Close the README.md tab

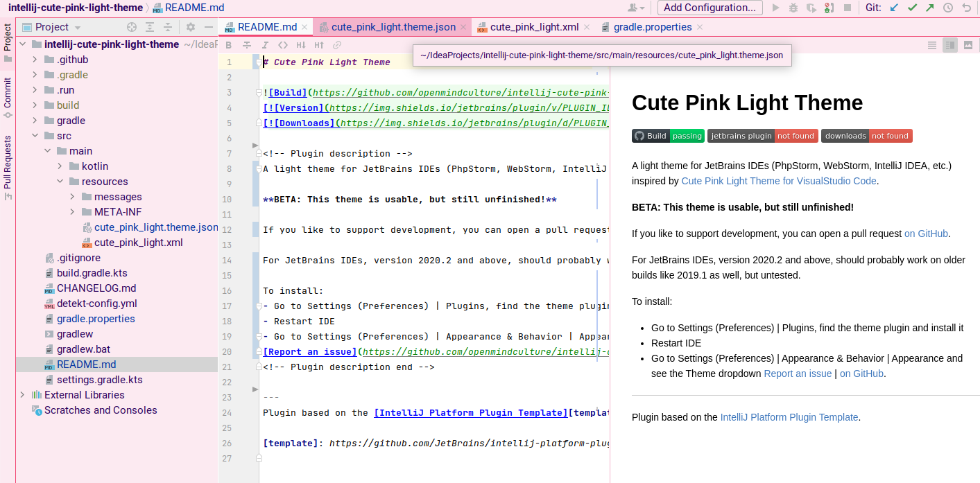coord(304,28)
